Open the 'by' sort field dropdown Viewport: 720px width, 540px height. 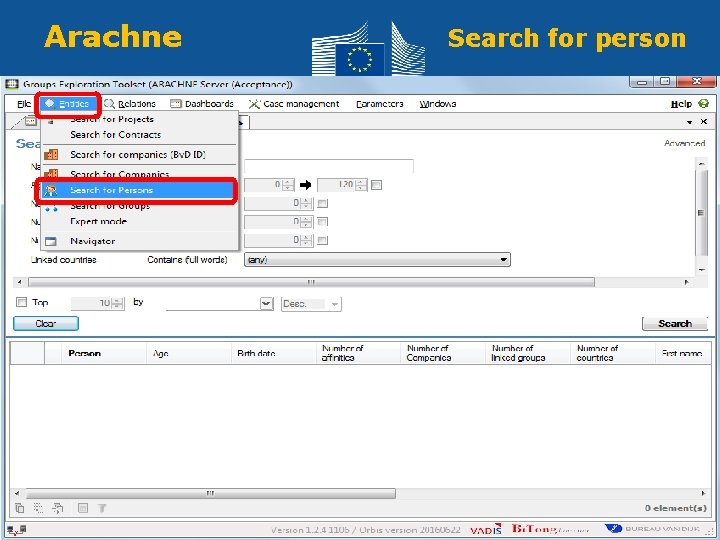pos(266,304)
